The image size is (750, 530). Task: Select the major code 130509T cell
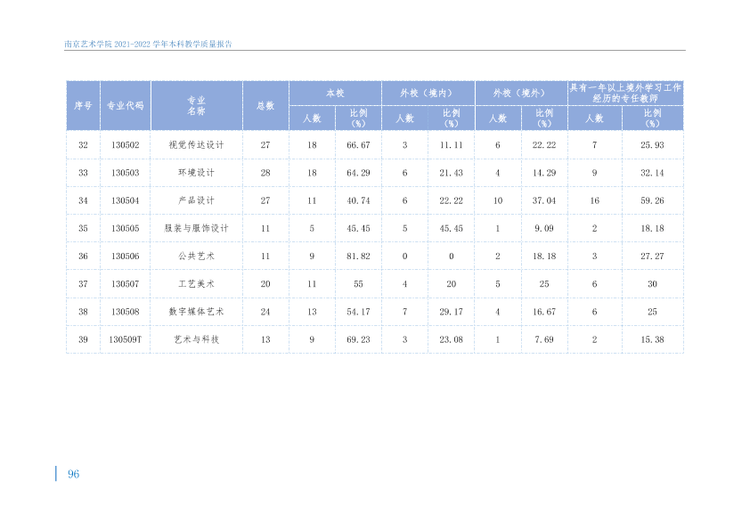pos(125,339)
